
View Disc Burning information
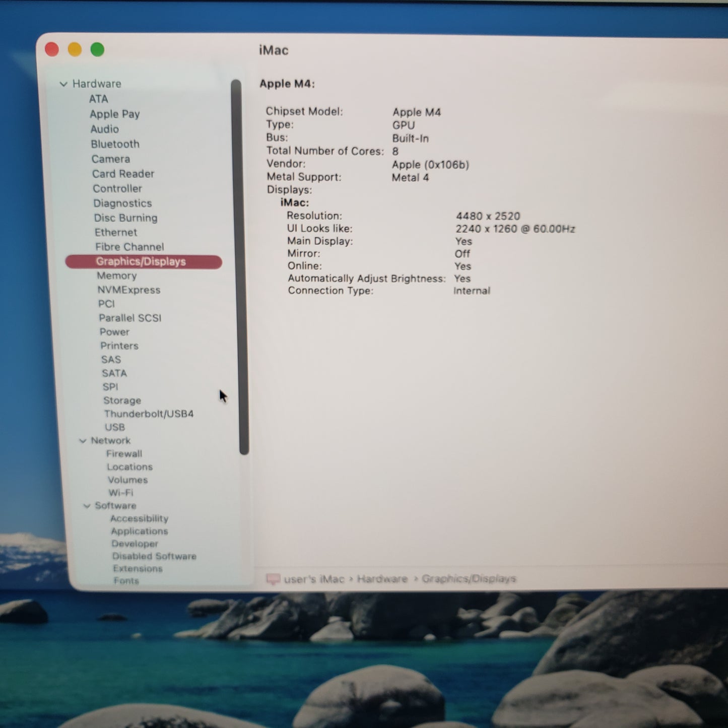126,218
